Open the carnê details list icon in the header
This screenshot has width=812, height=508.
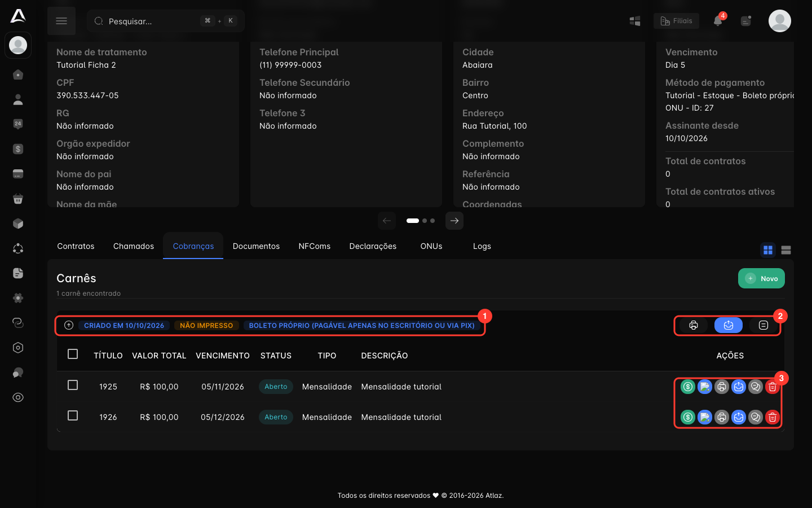pyautogui.click(x=764, y=325)
